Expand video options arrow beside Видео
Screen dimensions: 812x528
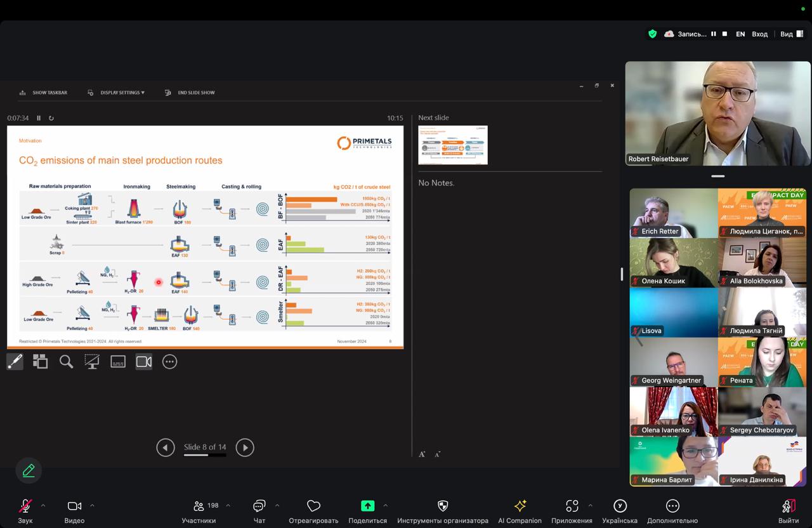tap(92, 506)
